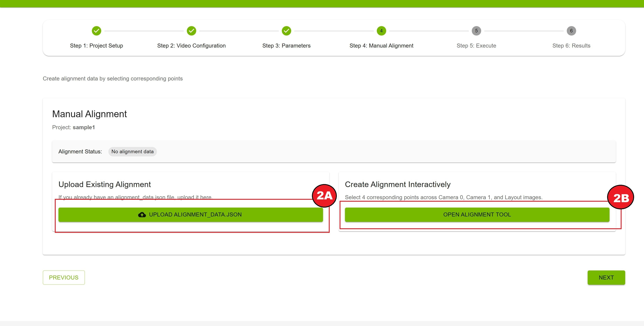This screenshot has height=326, width=644.
Task: Open the Alignment Tool
Action: tap(477, 215)
